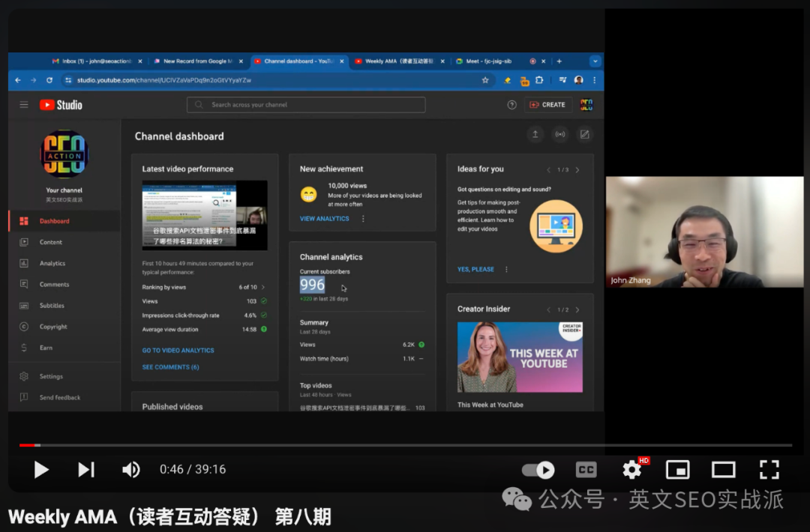Switch to the Weekly AMA browser tab
Viewport: 810px width, 532px height.
[x=399, y=61]
